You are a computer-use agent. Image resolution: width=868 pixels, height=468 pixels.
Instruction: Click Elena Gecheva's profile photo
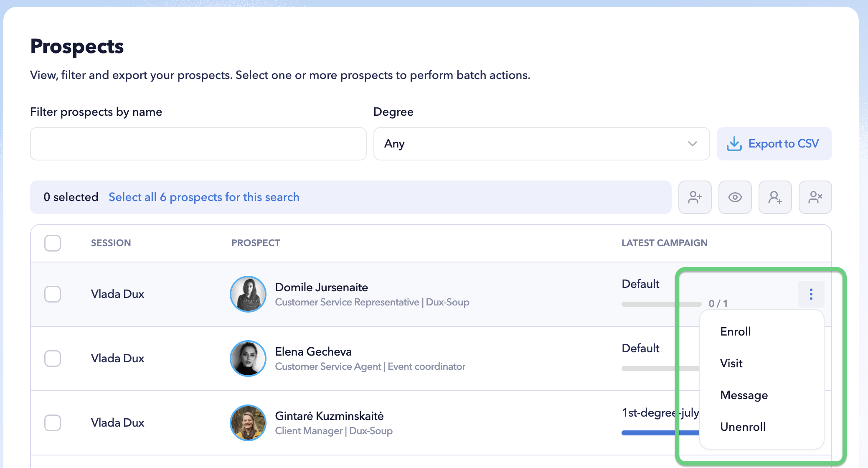(x=248, y=359)
